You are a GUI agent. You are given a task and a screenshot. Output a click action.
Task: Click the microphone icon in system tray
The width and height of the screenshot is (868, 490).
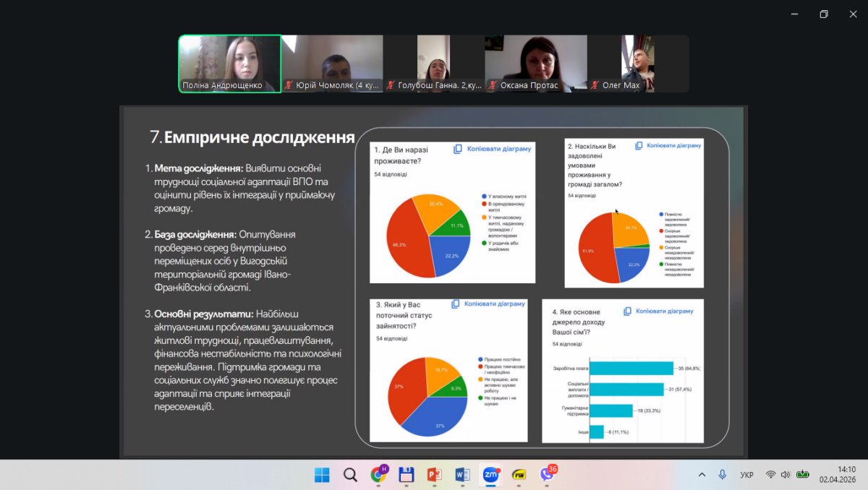722,475
